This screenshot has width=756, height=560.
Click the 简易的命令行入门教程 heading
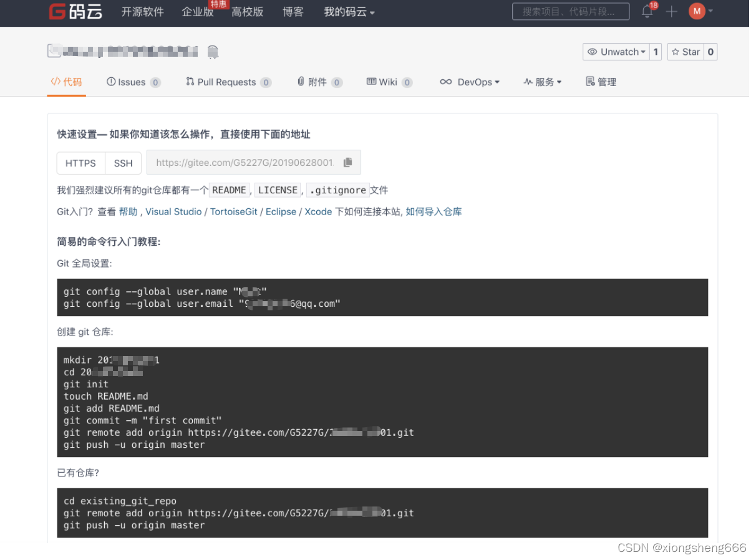pos(109,241)
